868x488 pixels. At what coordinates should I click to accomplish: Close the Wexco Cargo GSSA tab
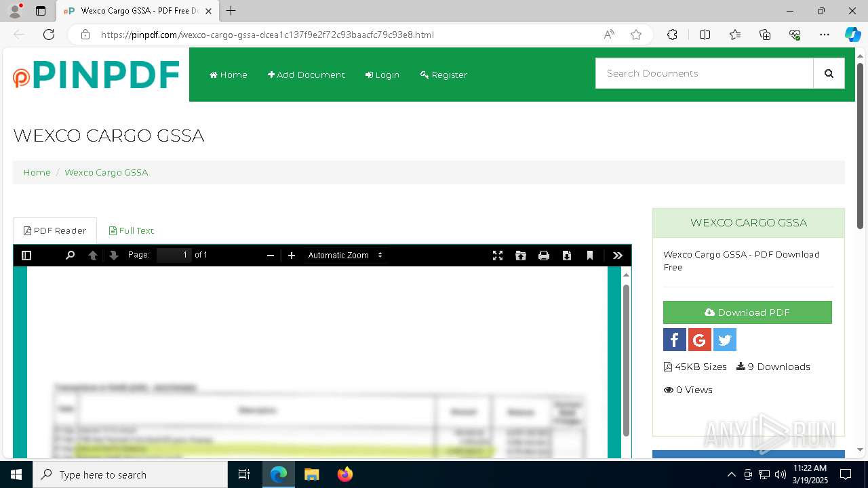[209, 11]
